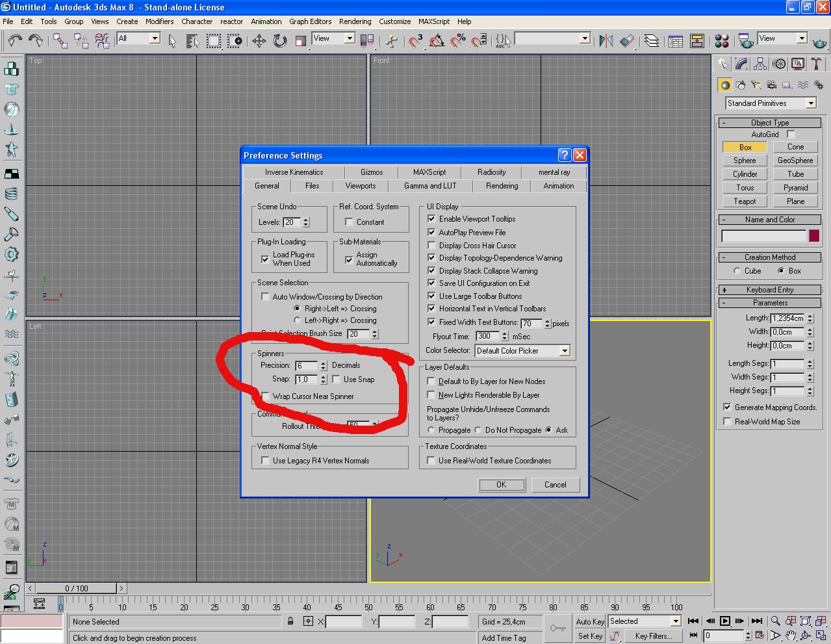Click the Key Mode toggle icon
This screenshot has width=831, height=644.
693,636
